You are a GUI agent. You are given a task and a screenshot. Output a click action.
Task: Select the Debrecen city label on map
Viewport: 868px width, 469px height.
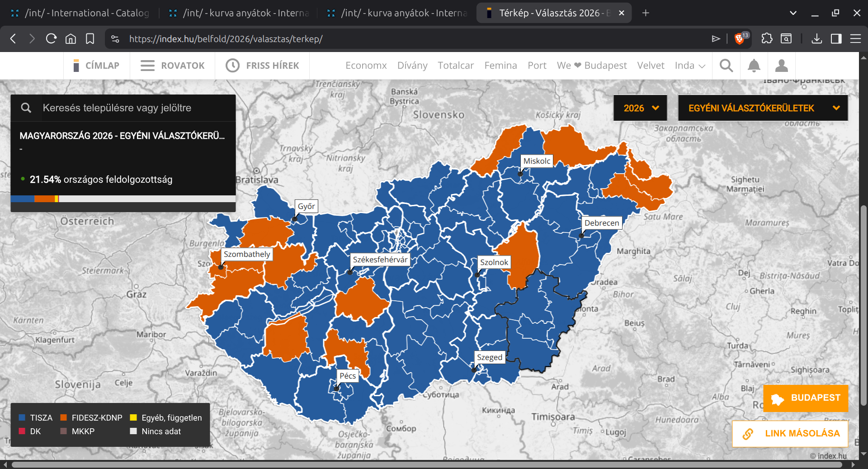tap(602, 223)
